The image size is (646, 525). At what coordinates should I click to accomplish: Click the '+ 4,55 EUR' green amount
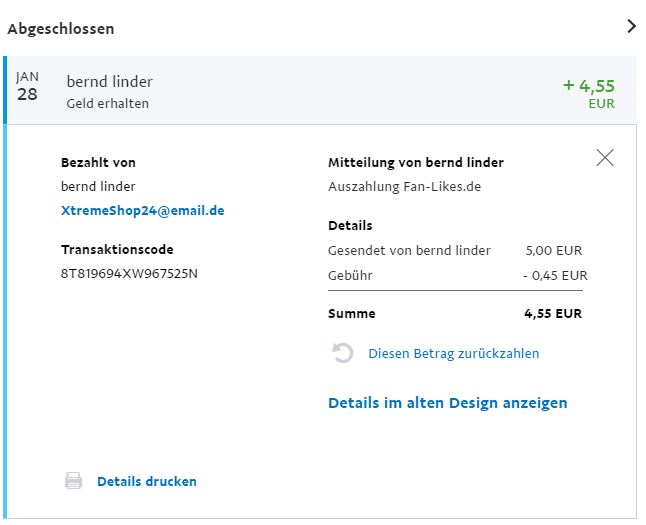(x=588, y=91)
